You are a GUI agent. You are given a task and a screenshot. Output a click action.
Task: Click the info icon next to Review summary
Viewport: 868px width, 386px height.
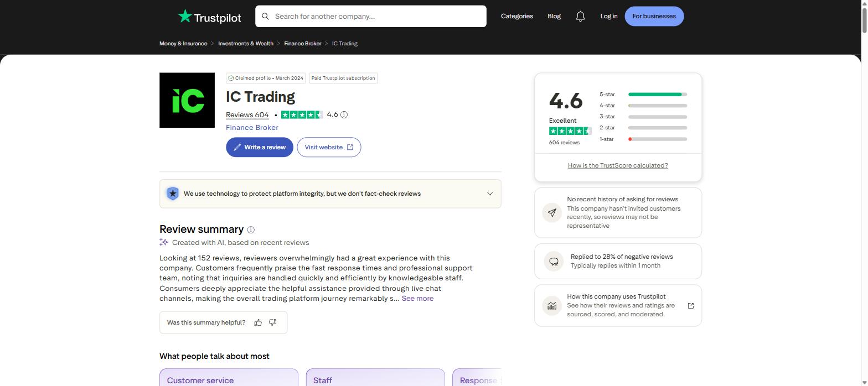[x=251, y=230]
